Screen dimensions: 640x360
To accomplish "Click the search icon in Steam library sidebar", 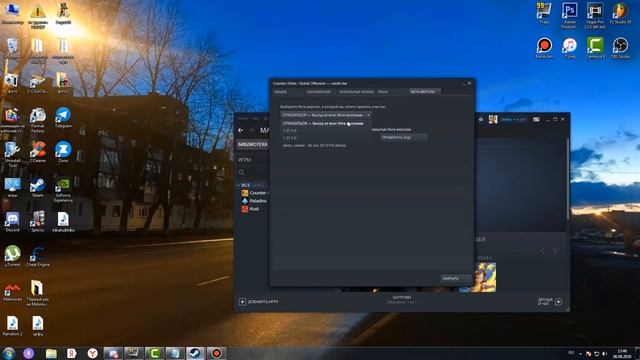I will point(242,173).
